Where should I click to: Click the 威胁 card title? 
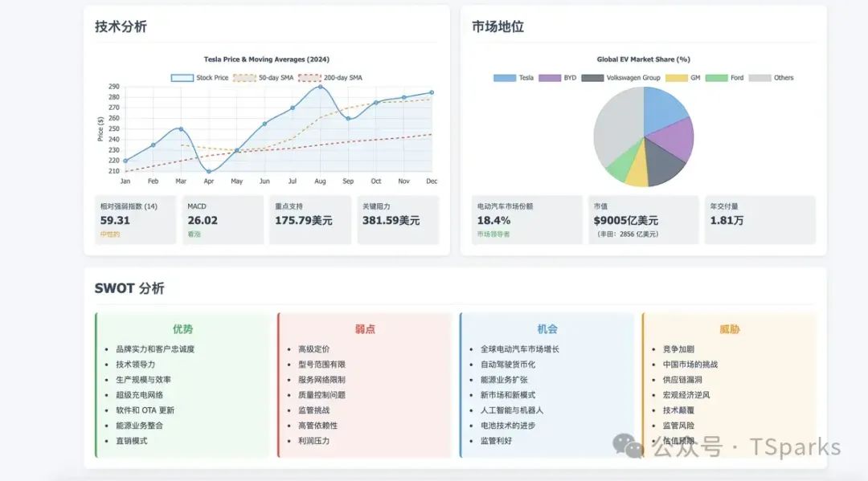click(x=730, y=329)
